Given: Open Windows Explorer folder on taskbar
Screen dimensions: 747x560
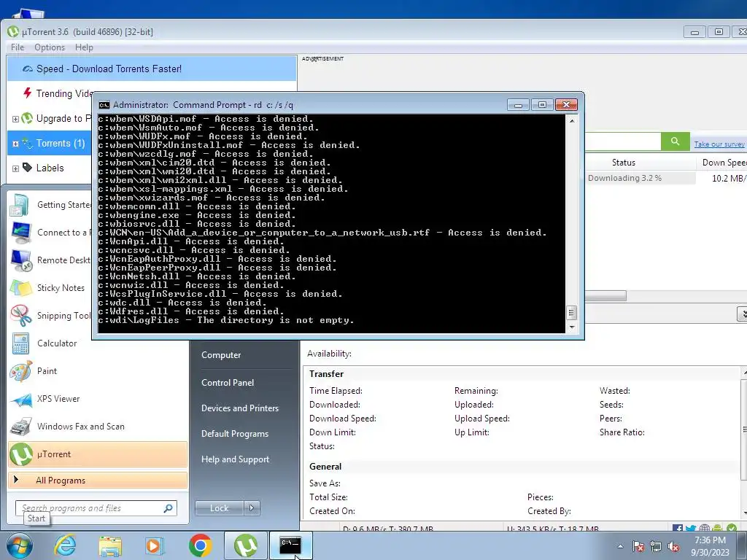Looking at the screenshot, I should tap(110, 545).
